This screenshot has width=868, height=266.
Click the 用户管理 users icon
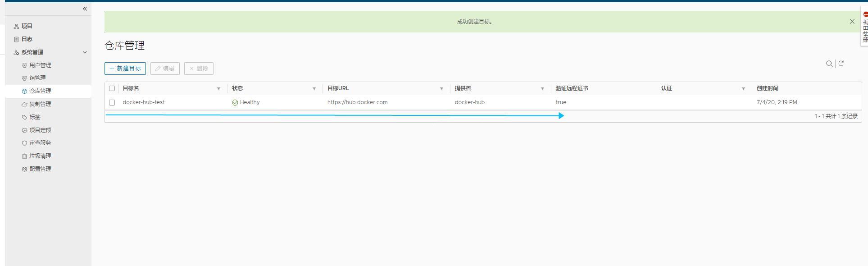[x=24, y=66]
